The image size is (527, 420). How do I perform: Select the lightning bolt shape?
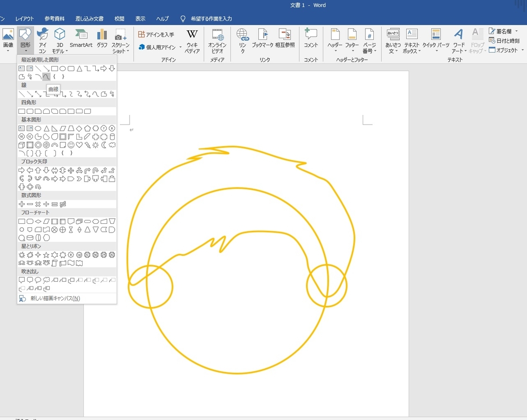87,145
